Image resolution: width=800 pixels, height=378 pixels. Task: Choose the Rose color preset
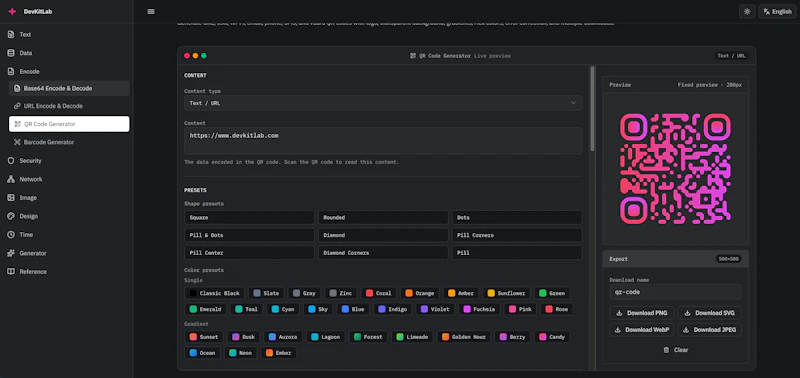pyautogui.click(x=557, y=309)
